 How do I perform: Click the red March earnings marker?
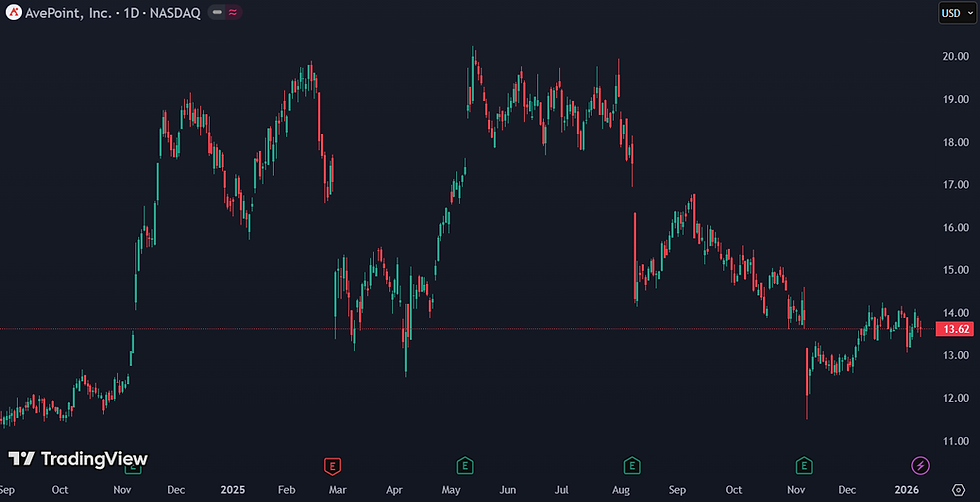332,466
